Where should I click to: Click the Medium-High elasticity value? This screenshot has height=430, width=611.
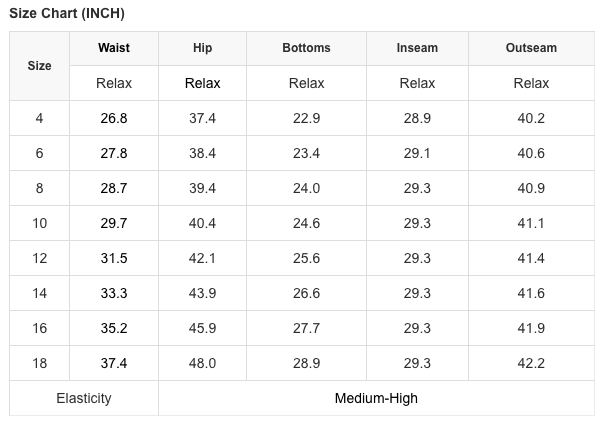click(x=376, y=398)
